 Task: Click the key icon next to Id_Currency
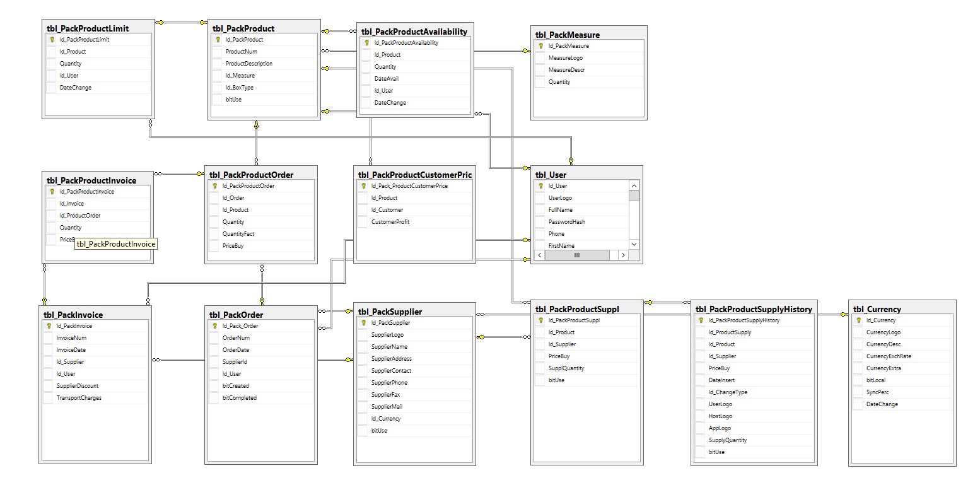[x=858, y=320]
